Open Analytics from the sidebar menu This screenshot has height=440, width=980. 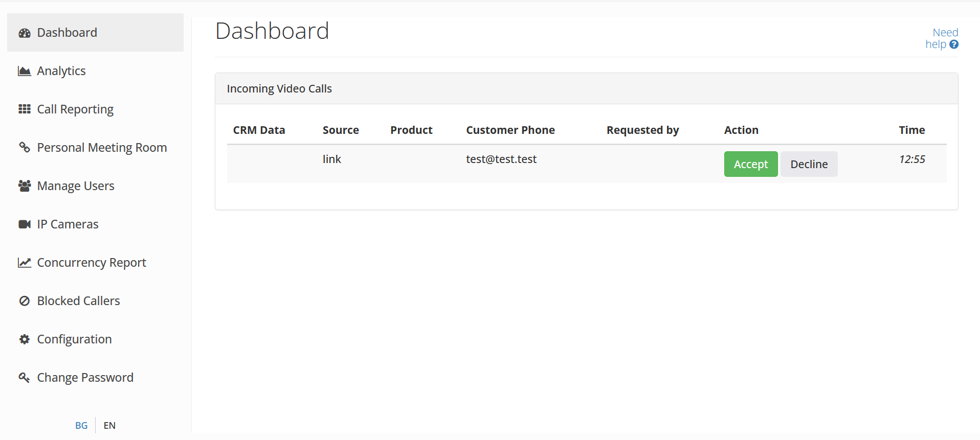click(x=61, y=71)
